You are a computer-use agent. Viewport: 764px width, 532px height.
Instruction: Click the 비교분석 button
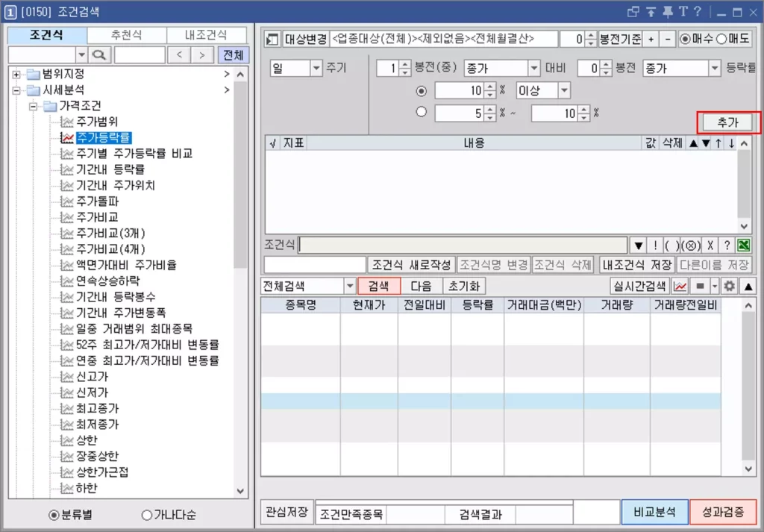[654, 512]
